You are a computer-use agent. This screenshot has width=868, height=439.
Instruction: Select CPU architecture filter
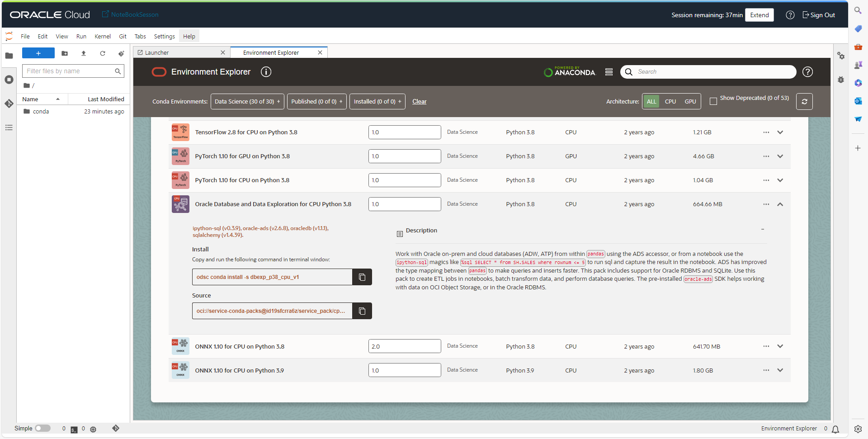670,102
